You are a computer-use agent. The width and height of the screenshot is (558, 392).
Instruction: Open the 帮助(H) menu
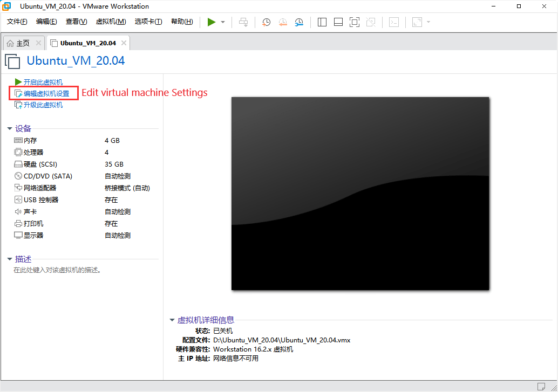pyautogui.click(x=182, y=22)
